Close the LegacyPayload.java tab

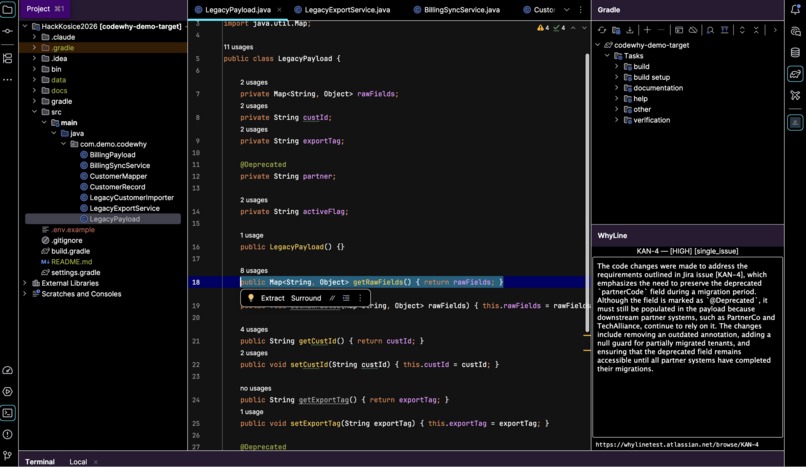(279, 9)
